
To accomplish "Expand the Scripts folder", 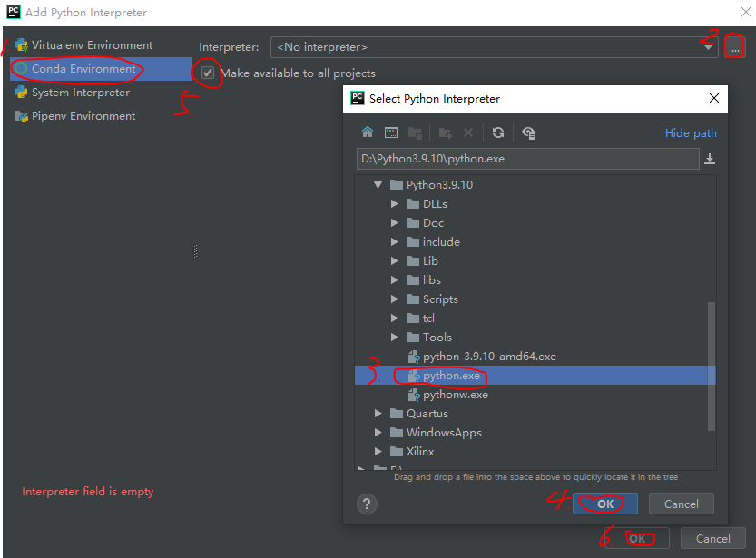I will click(x=395, y=299).
